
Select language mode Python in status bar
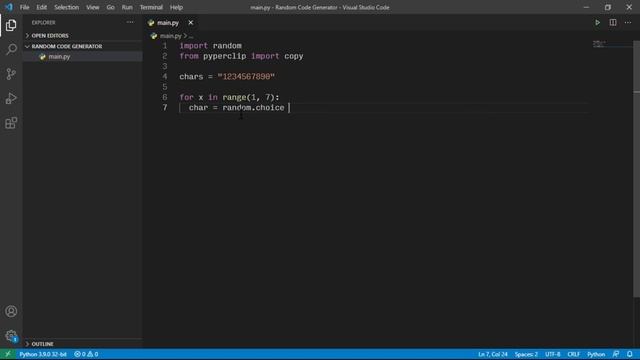click(x=596, y=354)
